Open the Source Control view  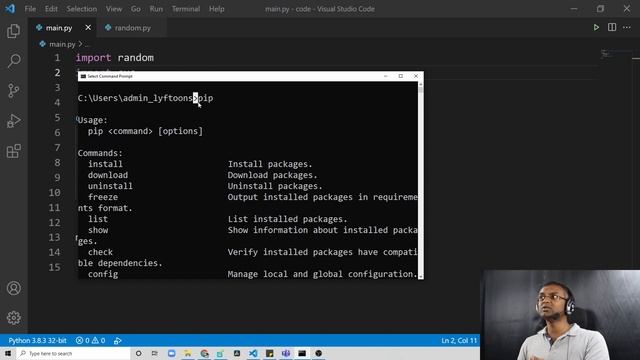(13, 91)
